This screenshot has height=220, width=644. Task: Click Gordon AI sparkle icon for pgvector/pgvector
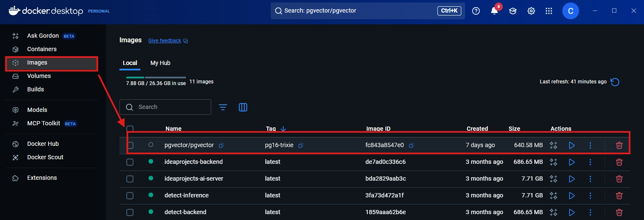pos(553,145)
